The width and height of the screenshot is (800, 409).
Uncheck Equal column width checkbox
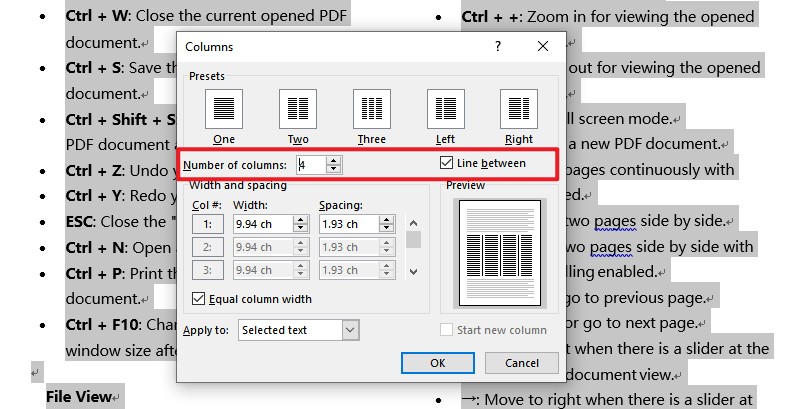pyautogui.click(x=198, y=298)
